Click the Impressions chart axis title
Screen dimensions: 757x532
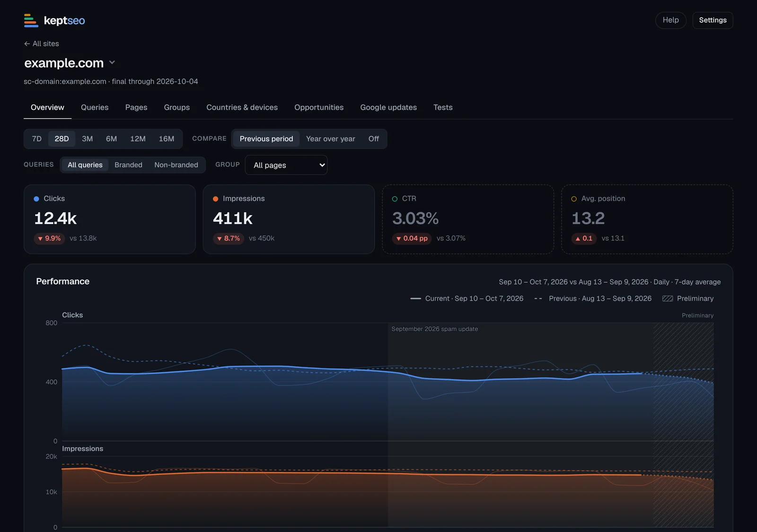(82, 449)
